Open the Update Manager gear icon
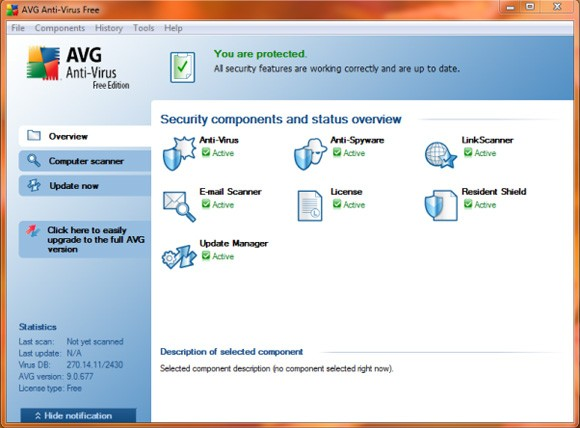This screenshot has height=428, width=580. click(x=179, y=256)
